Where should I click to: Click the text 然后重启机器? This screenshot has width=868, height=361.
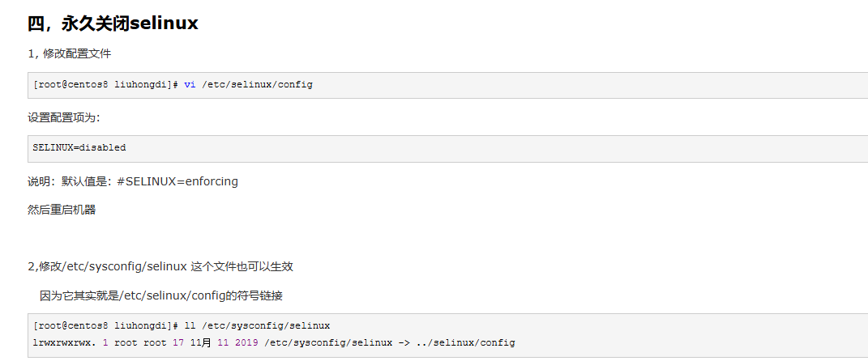click(x=62, y=210)
